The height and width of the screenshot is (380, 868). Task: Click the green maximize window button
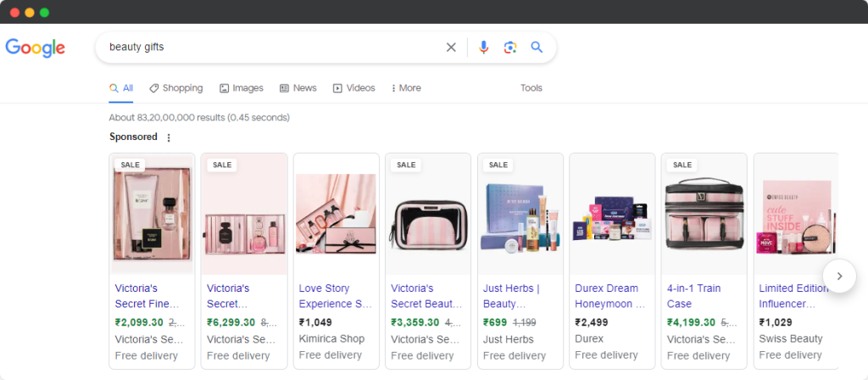point(44,13)
